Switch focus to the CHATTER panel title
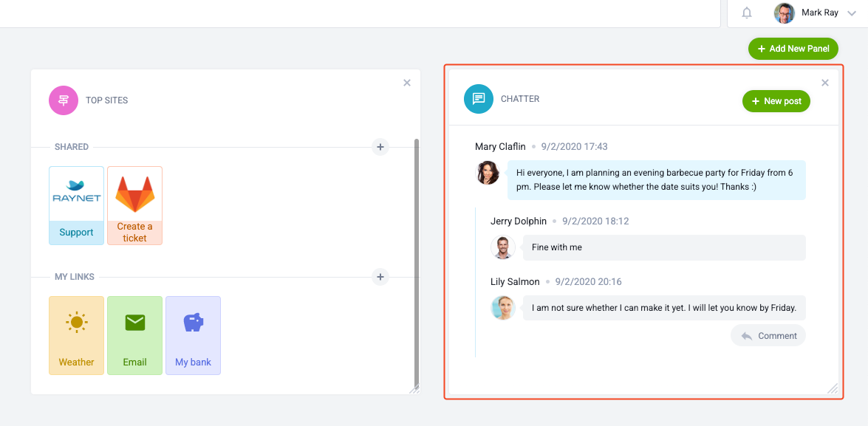Image resolution: width=868 pixels, height=426 pixels. (519, 98)
